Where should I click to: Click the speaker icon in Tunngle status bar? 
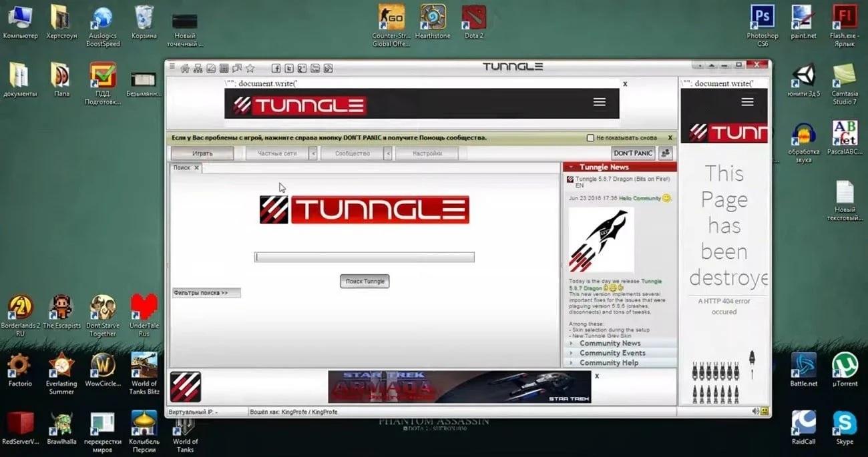click(x=755, y=411)
